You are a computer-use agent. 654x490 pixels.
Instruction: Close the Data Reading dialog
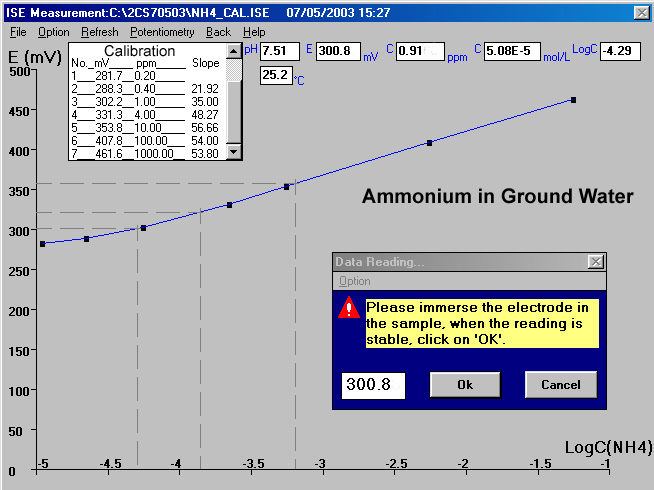pos(596,262)
